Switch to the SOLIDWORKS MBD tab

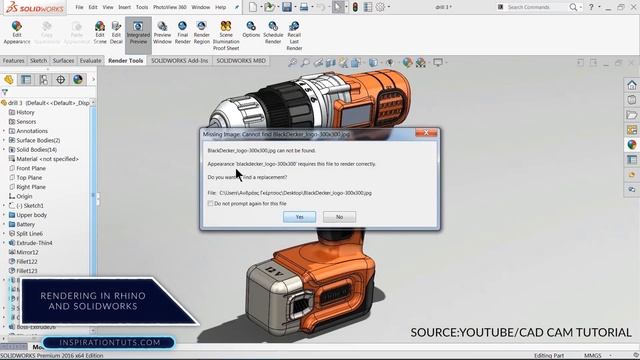pos(241,60)
